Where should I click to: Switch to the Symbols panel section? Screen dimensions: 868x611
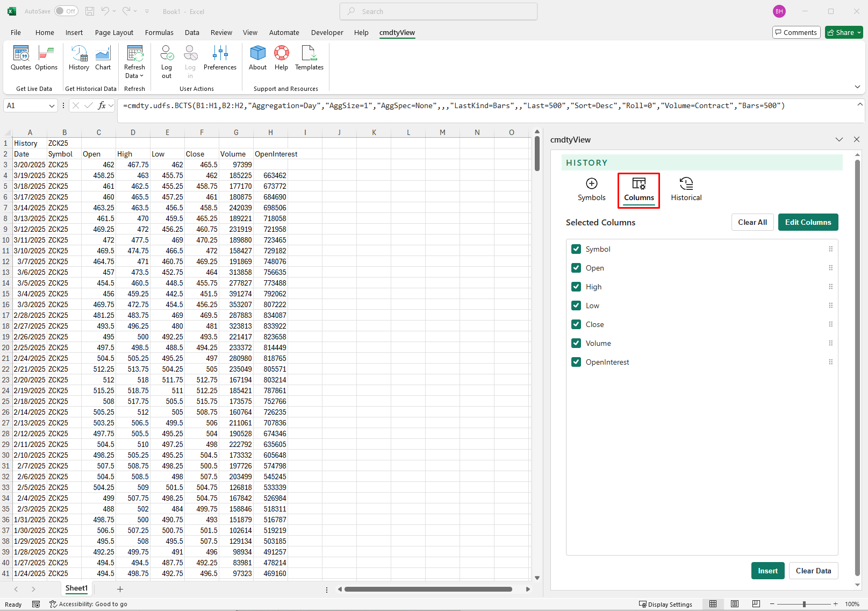point(591,190)
